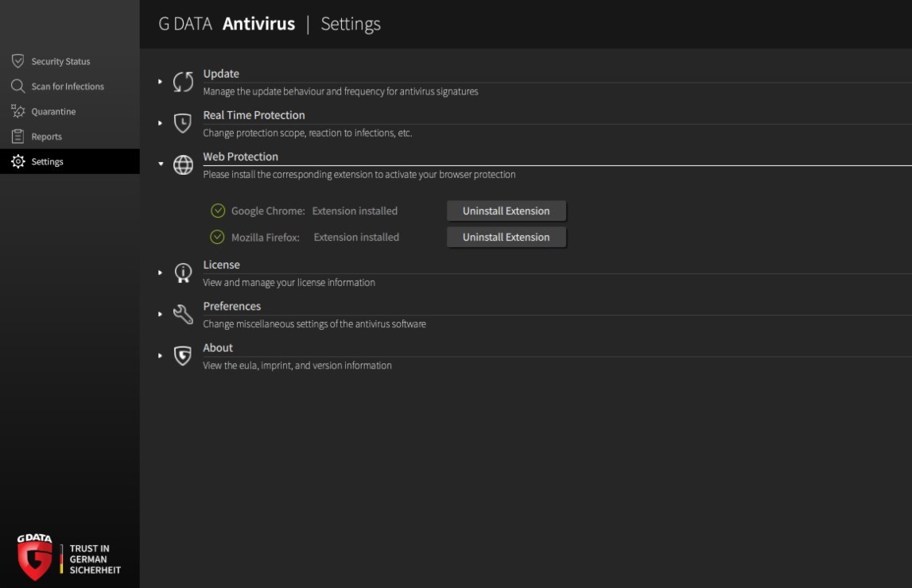The width and height of the screenshot is (912, 588).
Task: Click the Real Time Protection shield-clock icon
Action: point(183,123)
